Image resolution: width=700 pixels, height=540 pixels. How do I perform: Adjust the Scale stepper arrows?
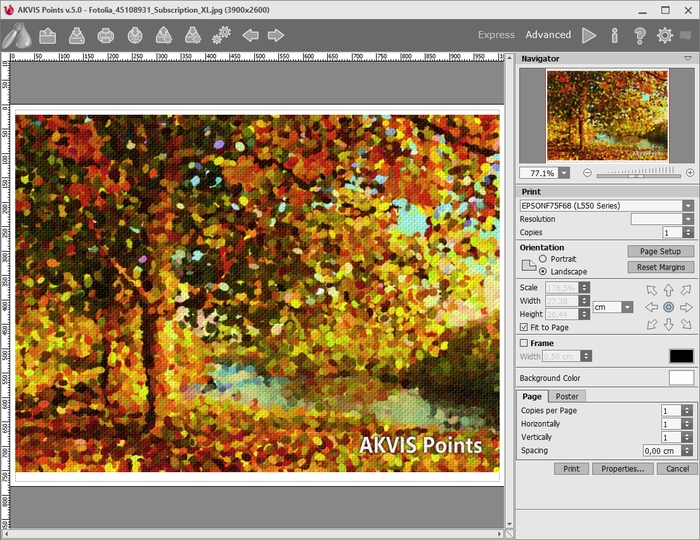584,287
